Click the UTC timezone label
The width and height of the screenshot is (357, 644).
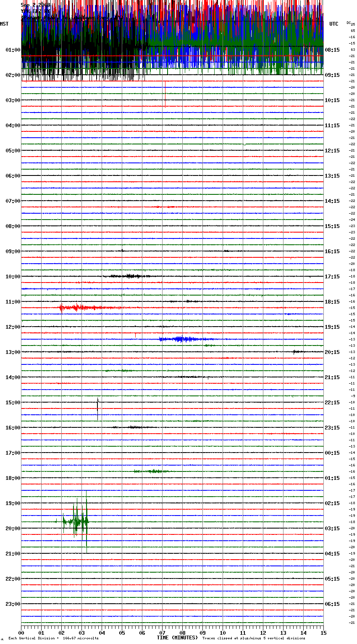click(x=334, y=24)
